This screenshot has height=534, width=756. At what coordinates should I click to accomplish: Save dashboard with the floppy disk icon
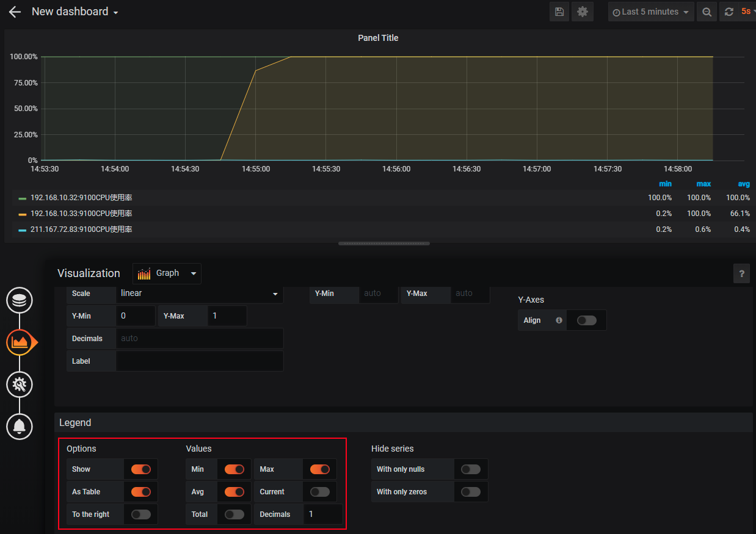pos(559,12)
